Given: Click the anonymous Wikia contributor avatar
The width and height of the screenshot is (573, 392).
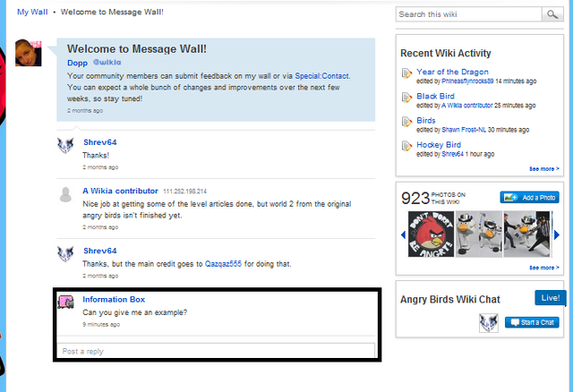Looking at the screenshot, I should click(65, 194).
